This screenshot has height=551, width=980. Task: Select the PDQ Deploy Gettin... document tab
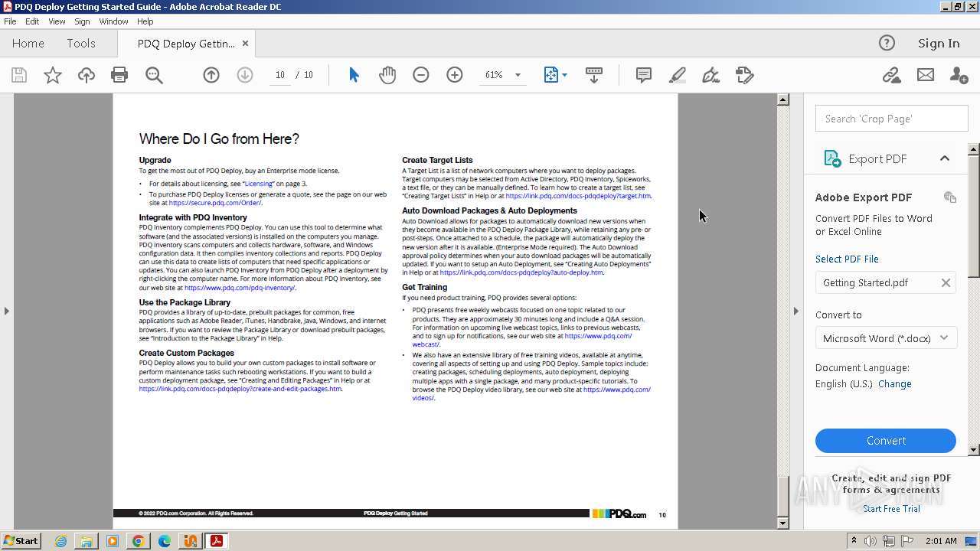point(186,44)
